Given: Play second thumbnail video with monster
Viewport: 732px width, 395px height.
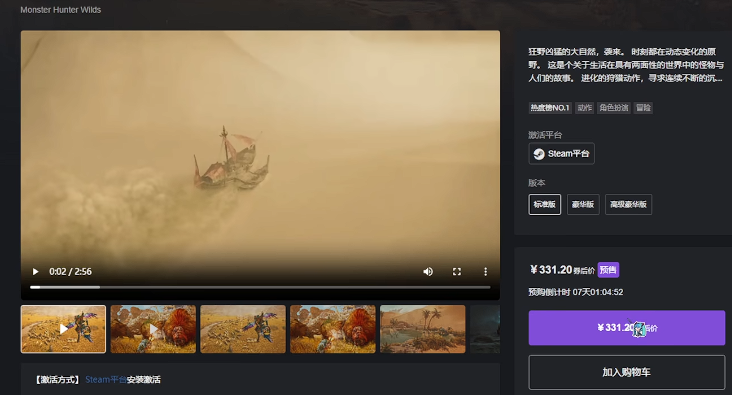Looking at the screenshot, I should [153, 329].
